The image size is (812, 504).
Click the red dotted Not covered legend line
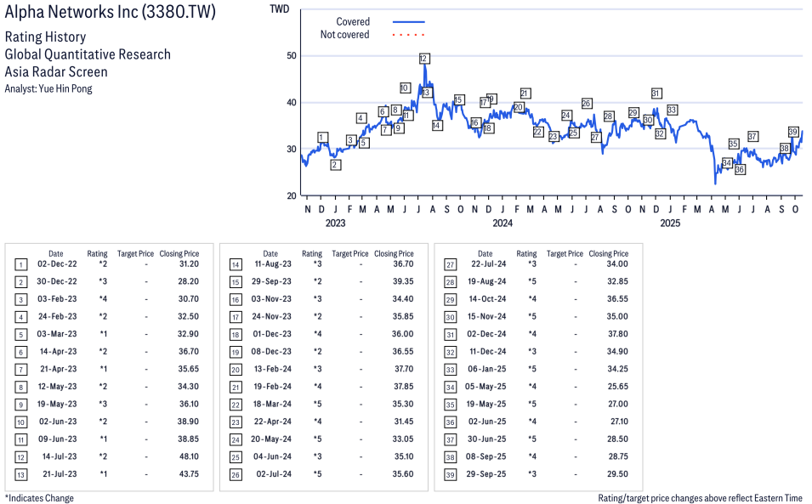(x=408, y=35)
